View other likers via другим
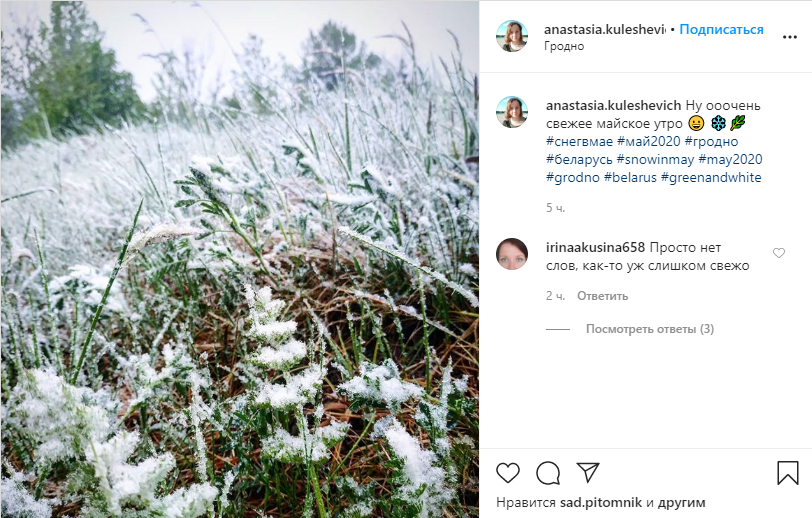Screen dimensions: 812x518 [681, 502]
